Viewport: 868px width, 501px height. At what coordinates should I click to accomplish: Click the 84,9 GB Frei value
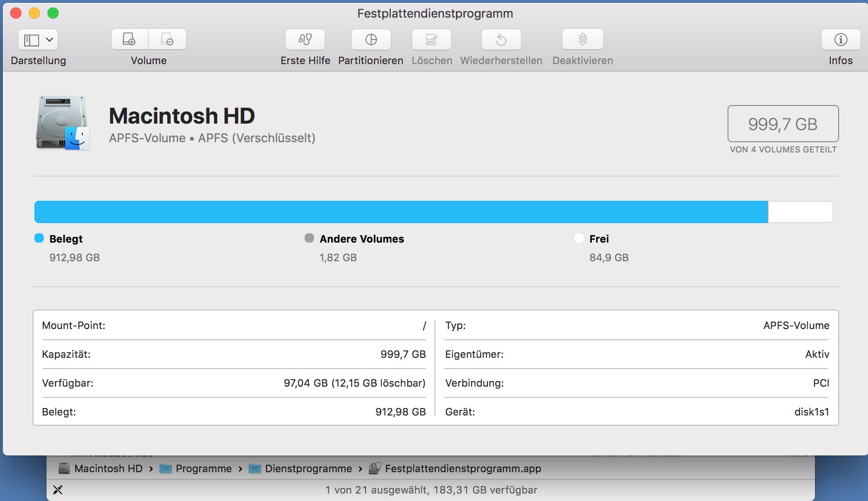coord(609,257)
